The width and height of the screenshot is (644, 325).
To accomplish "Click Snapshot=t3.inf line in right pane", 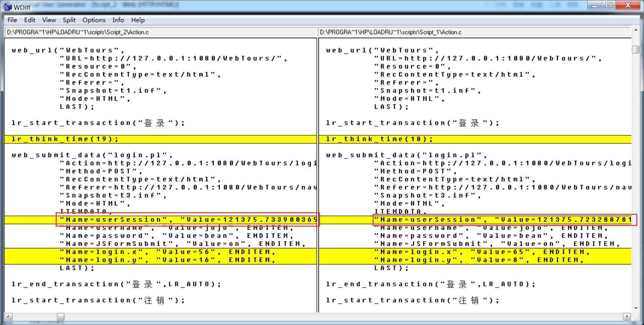I will (x=428, y=195).
